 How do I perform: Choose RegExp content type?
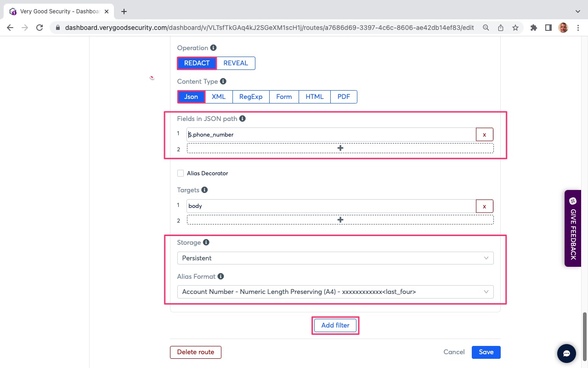pyautogui.click(x=251, y=97)
